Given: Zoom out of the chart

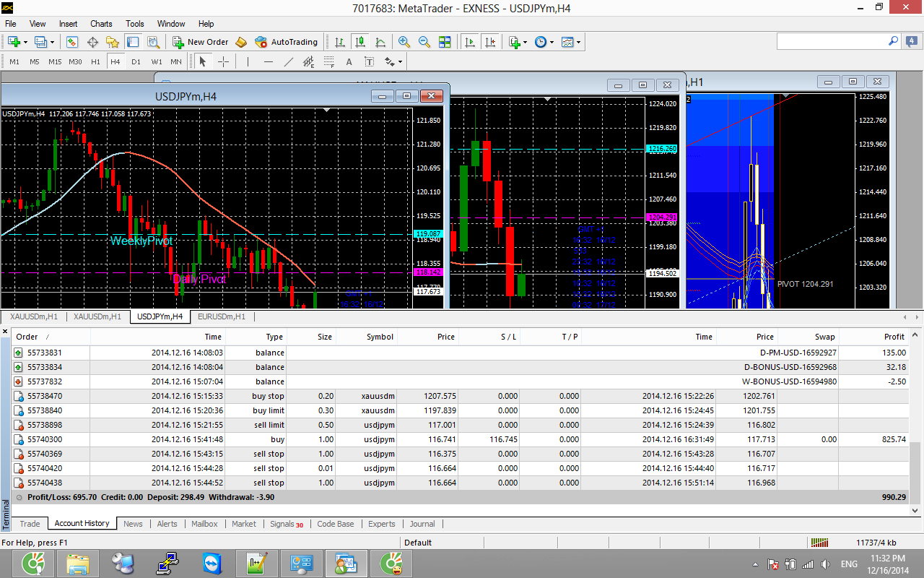Looking at the screenshot, I should point(424,42).
